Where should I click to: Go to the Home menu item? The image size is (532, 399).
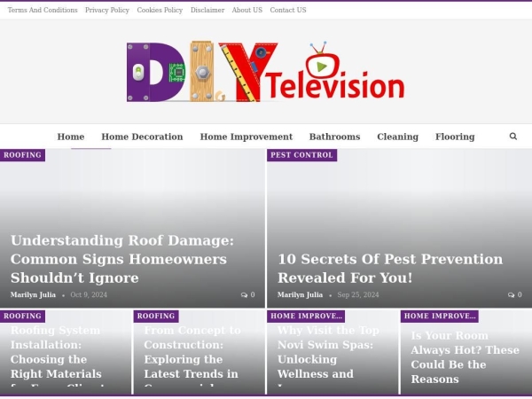coord(71,137)
